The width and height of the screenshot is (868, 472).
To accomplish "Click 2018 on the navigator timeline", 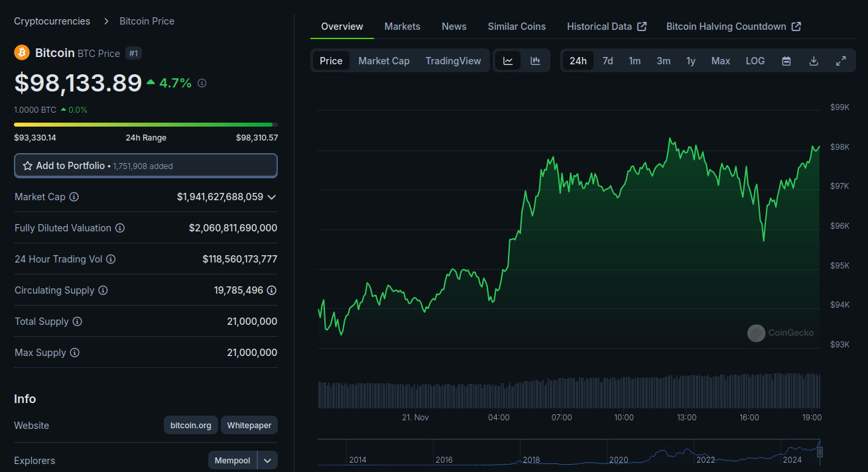I will [x=531, y=459].
